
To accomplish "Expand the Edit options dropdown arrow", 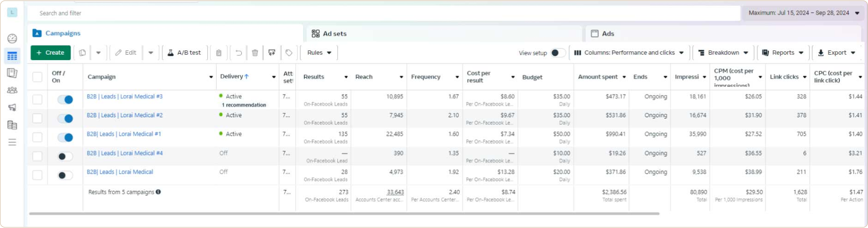I will point(151,53).
